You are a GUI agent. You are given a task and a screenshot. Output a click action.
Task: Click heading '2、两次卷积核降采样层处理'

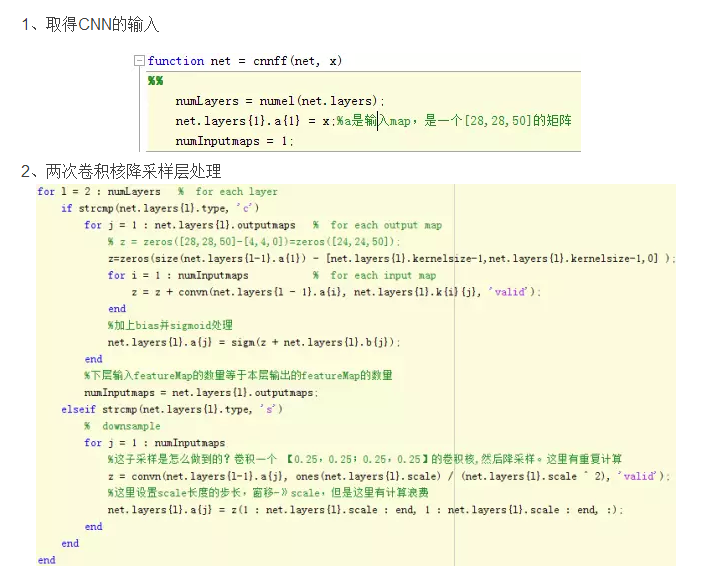[x=121, y=171]
